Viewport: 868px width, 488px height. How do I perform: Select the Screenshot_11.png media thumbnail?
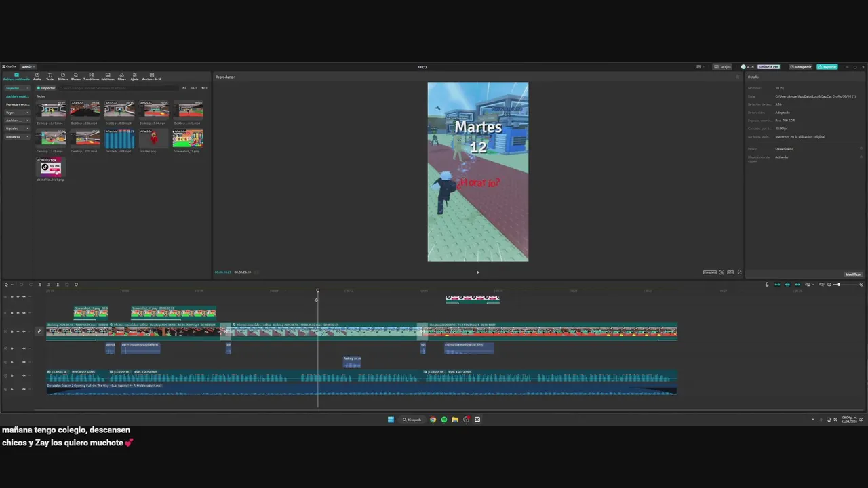click(188, 139)
